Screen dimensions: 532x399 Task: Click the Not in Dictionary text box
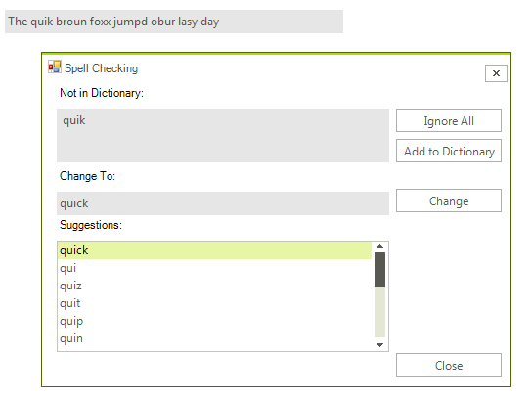(223, 135)
